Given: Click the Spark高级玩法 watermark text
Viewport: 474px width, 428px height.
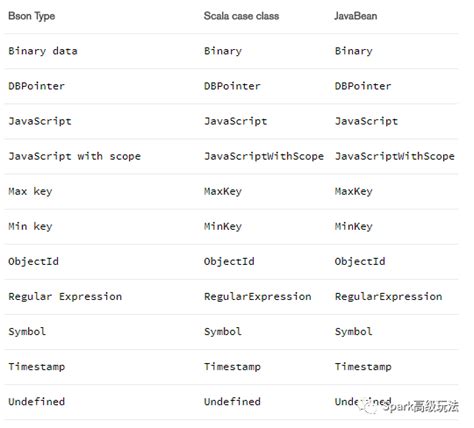Looking at the screenshot, I should click(x=420, y=406).
